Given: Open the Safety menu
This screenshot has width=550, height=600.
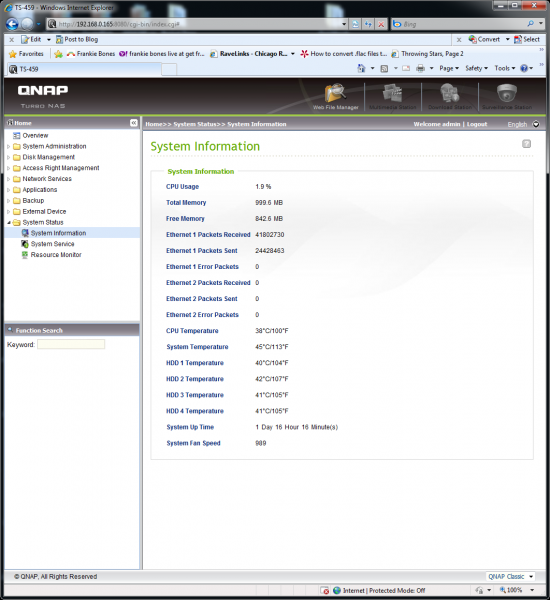Looking at the screenshot, I should pyautogui.click(x=477, y=68).
